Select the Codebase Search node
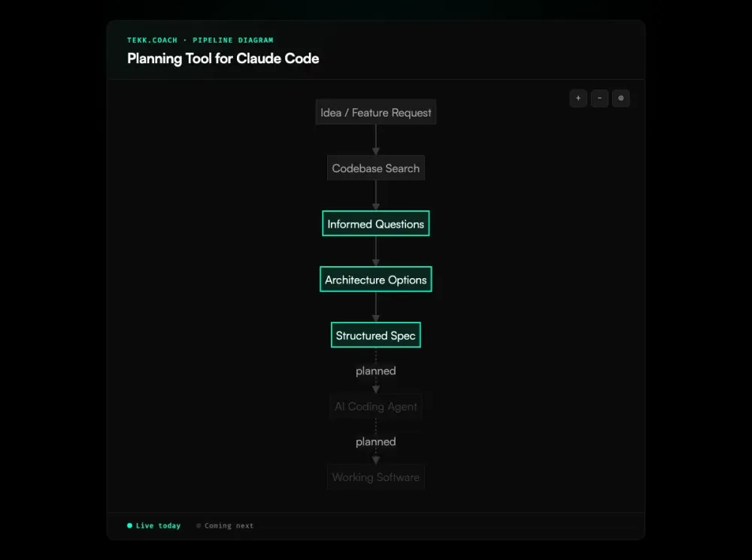The image size is (752, 560). pos(375,168)
